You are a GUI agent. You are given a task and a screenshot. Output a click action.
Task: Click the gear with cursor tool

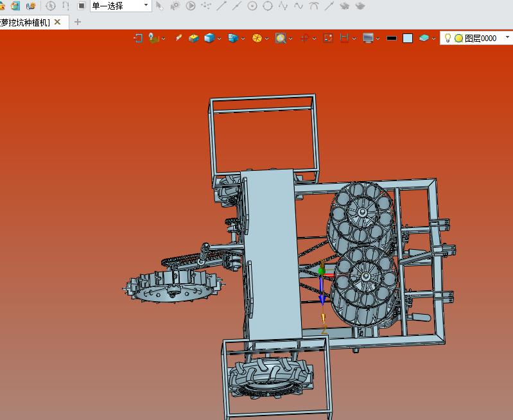[x=175, y=6]
